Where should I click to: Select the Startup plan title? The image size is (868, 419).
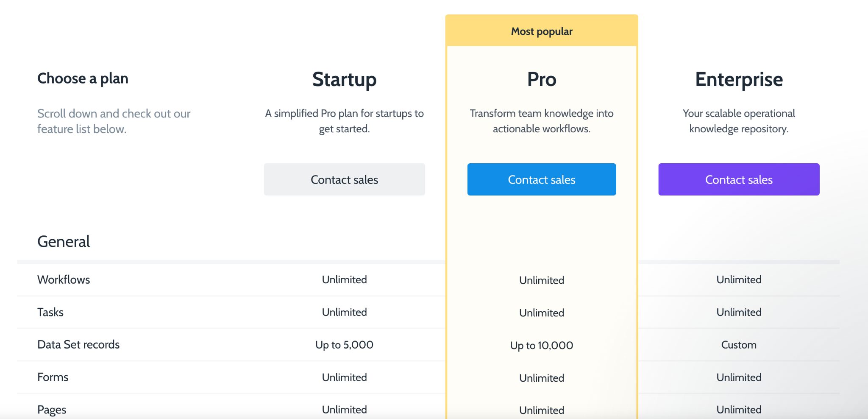pos(344,79)
